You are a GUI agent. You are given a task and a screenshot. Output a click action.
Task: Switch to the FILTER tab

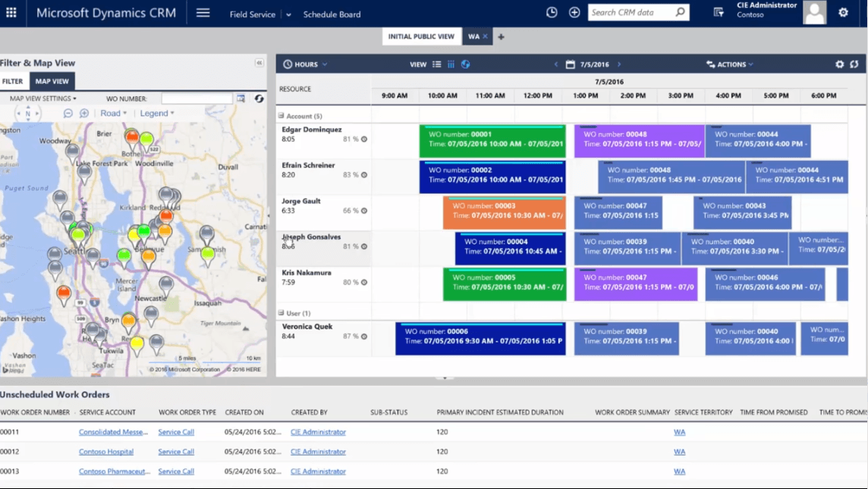(x=13, y=81)
